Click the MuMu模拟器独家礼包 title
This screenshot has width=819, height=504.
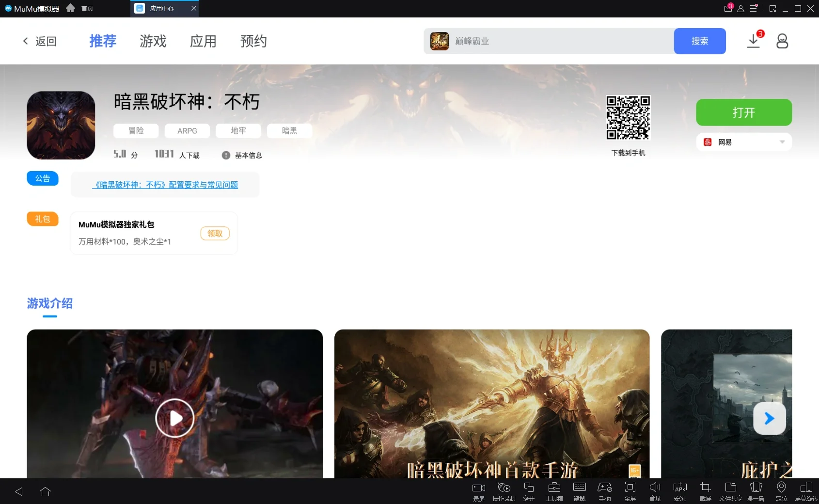(x=116, y=225)
